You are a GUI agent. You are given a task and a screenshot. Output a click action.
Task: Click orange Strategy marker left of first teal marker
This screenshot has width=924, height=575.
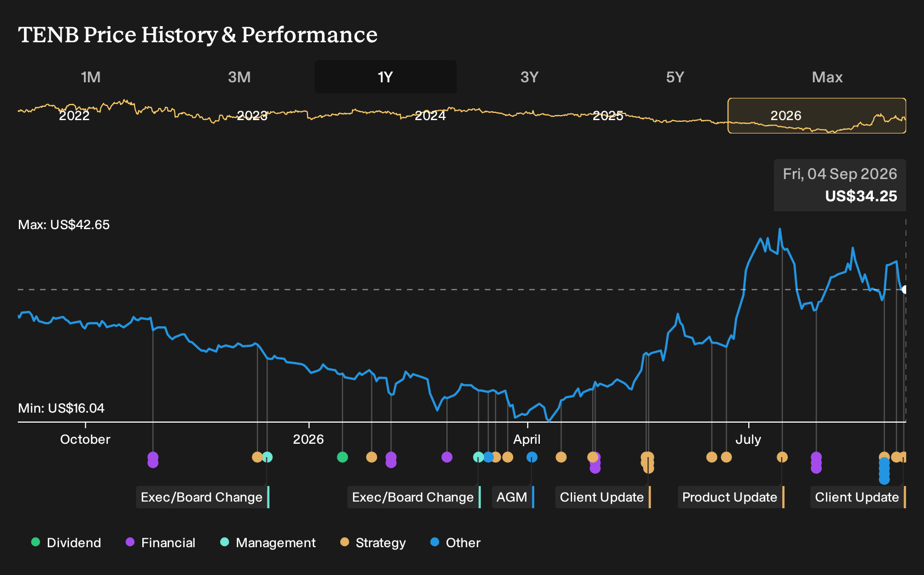(257, 457)
